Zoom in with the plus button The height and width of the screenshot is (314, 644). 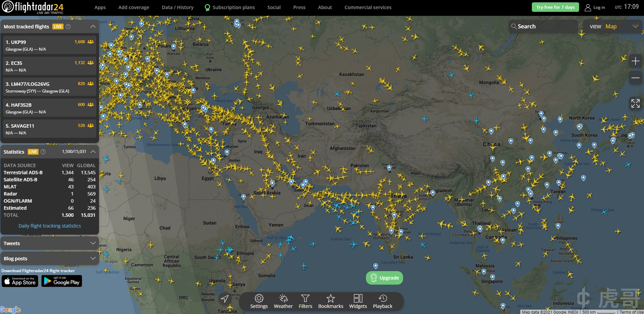635,61
